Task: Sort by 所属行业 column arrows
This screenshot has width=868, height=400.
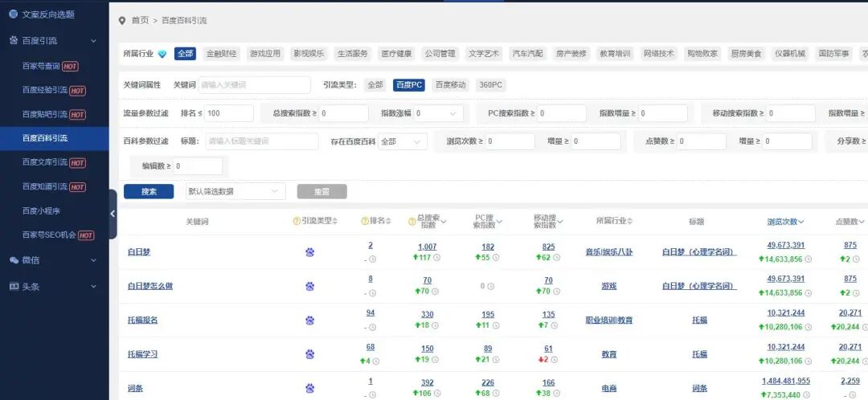Action: point(630,221)
